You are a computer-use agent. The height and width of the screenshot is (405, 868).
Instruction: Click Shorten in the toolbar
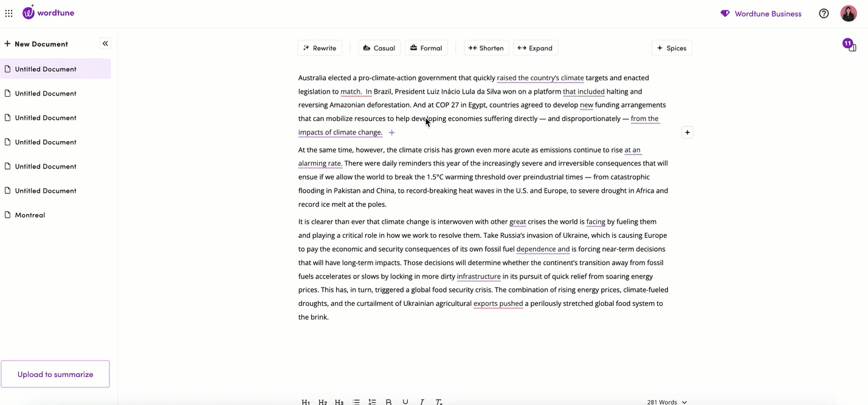[x=486, y=48]
